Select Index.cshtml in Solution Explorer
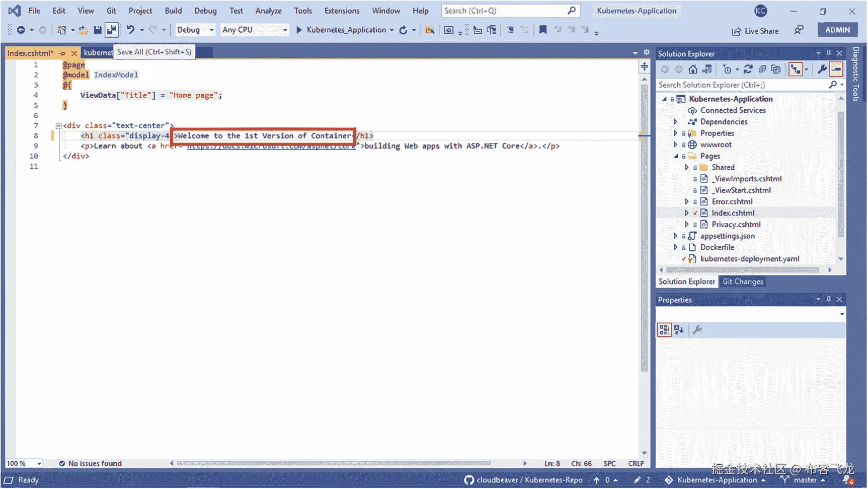 coord(733,214)
